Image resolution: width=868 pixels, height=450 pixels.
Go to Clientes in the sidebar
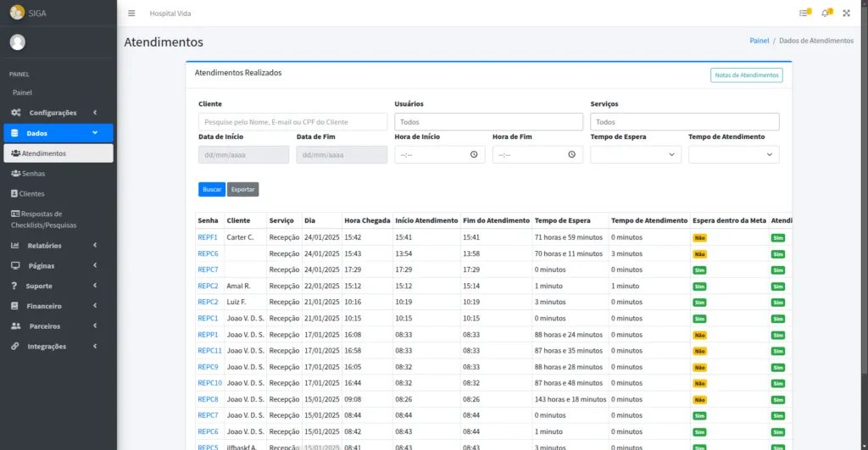click(x=31, y=194)
